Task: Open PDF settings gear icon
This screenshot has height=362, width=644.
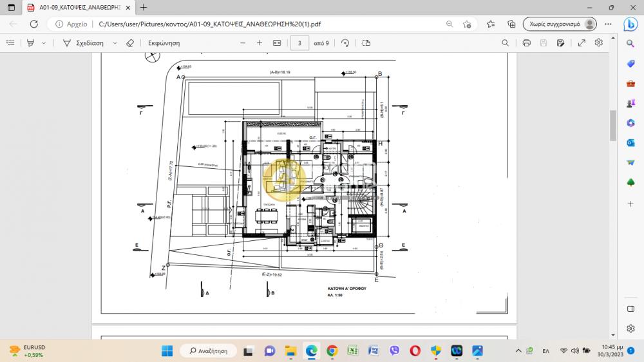Action: (x=599, y=43)
